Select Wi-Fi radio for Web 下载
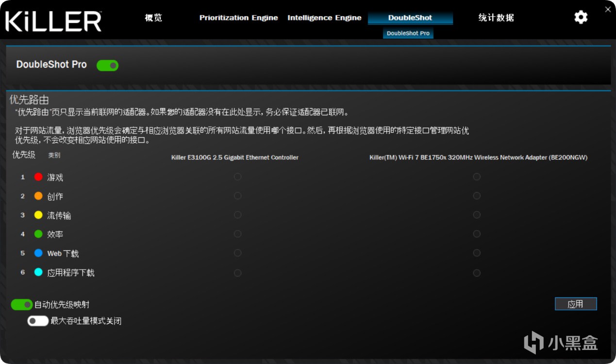 pos(477,253)
